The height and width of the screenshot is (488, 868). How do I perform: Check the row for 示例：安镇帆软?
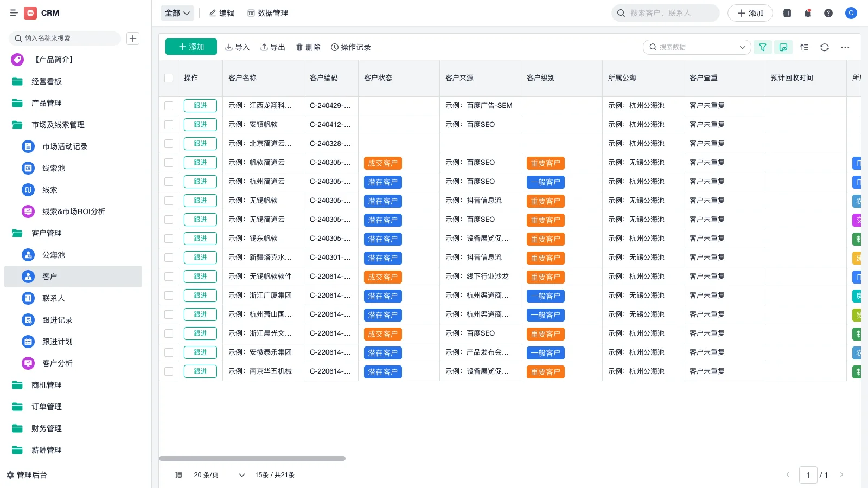tap(169, 125)
